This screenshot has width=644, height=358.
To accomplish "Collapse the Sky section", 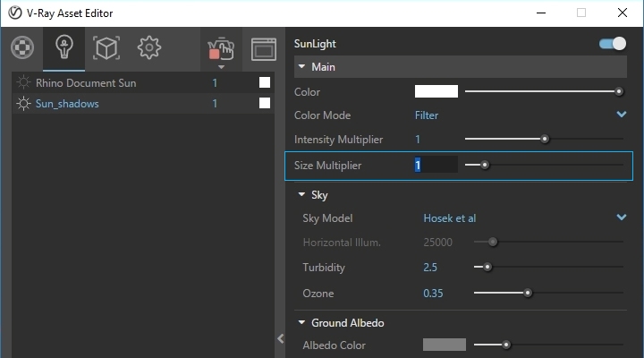I will (x=301, y=194).
